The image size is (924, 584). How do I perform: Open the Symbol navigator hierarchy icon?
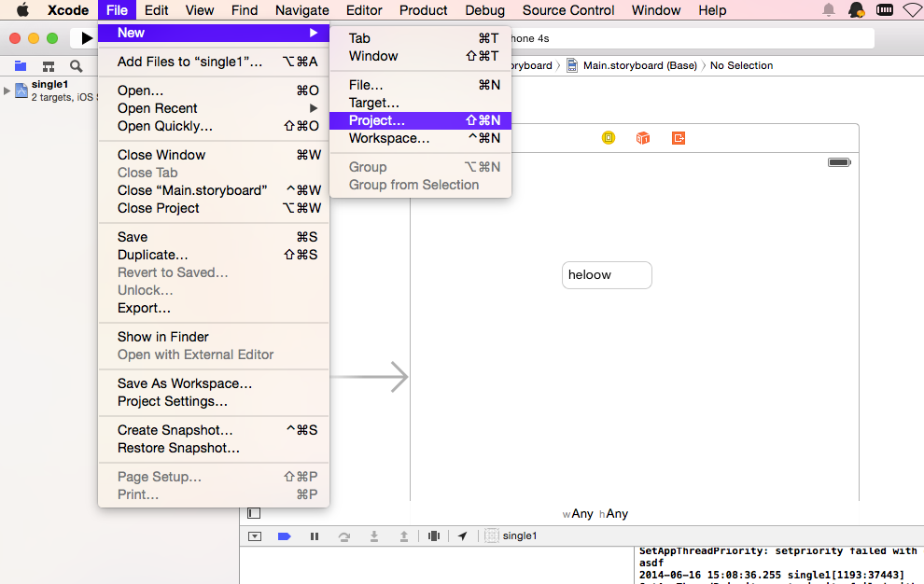coord(49,66)
